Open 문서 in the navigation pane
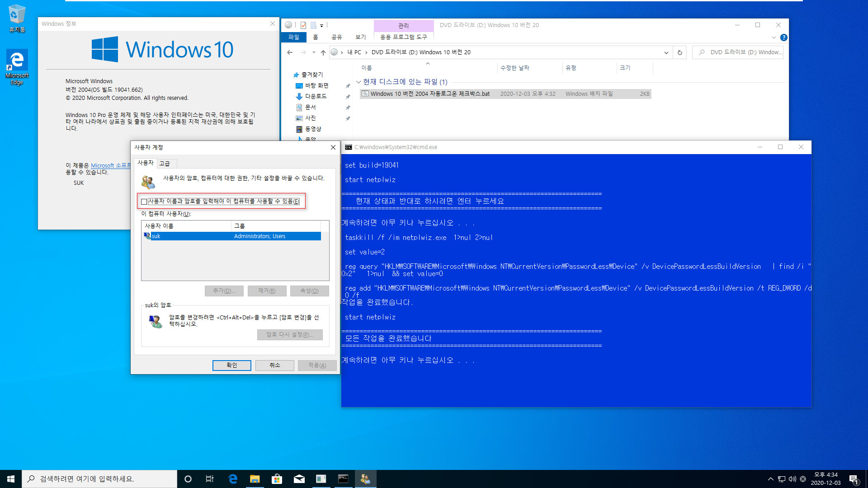This screenshot has height=488, width=868. [310, 107]
